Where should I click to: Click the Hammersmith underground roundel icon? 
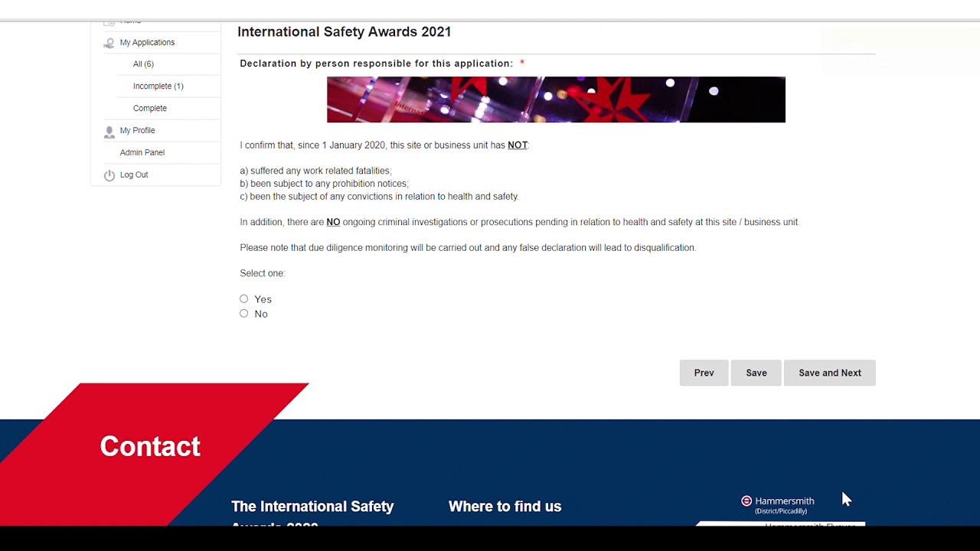pyautogui.click(x=746, y=501)
